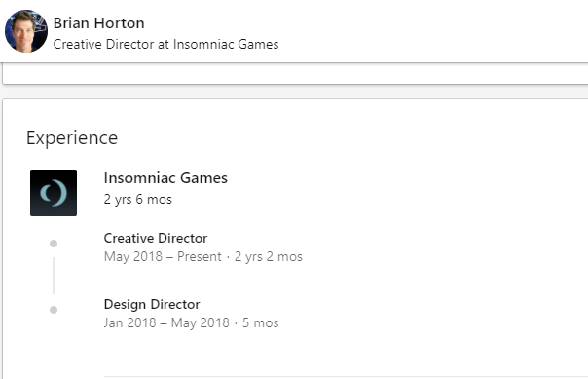Click the timeline dot beside Design Director
588x379 pixels.
(54, 310)
